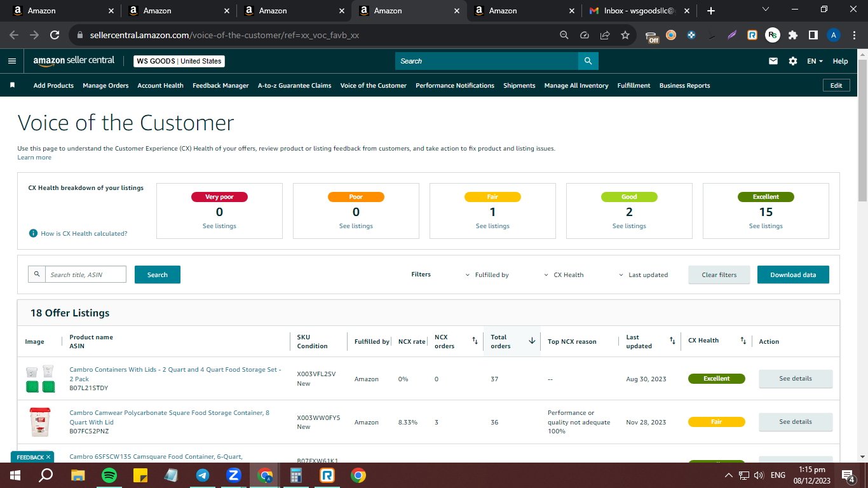Open Account Health in the navigation bar
The height and width of the screenshot is (488, 868).
point(160,85)
